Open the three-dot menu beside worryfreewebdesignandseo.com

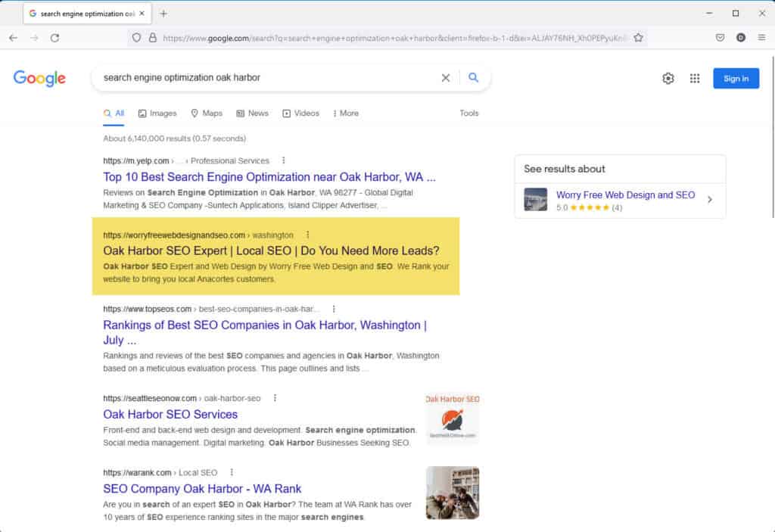pos(307,235)
